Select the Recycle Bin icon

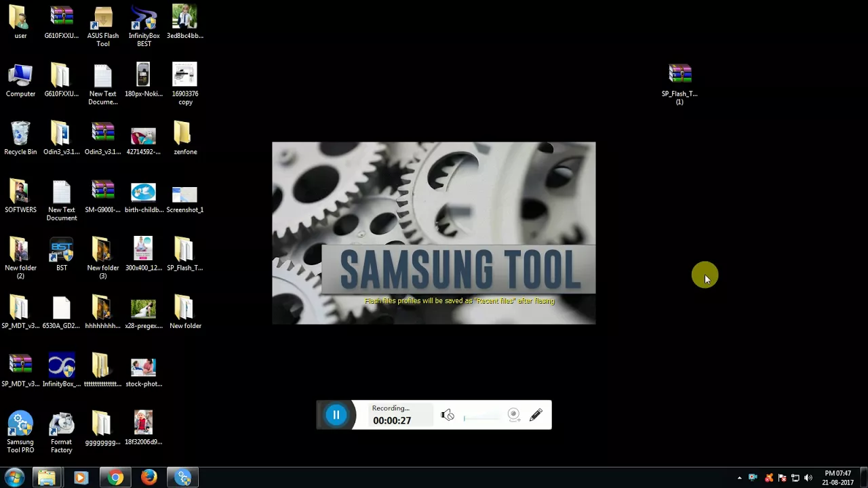click(20, 139)
